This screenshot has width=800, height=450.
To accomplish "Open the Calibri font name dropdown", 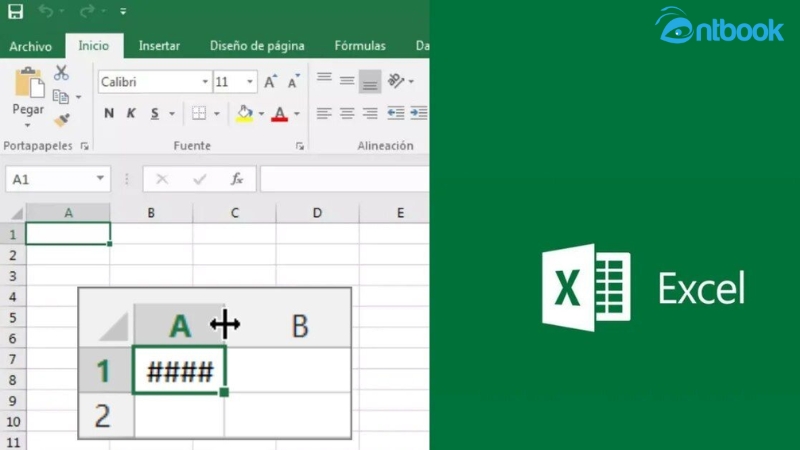I will pos(205,82).
